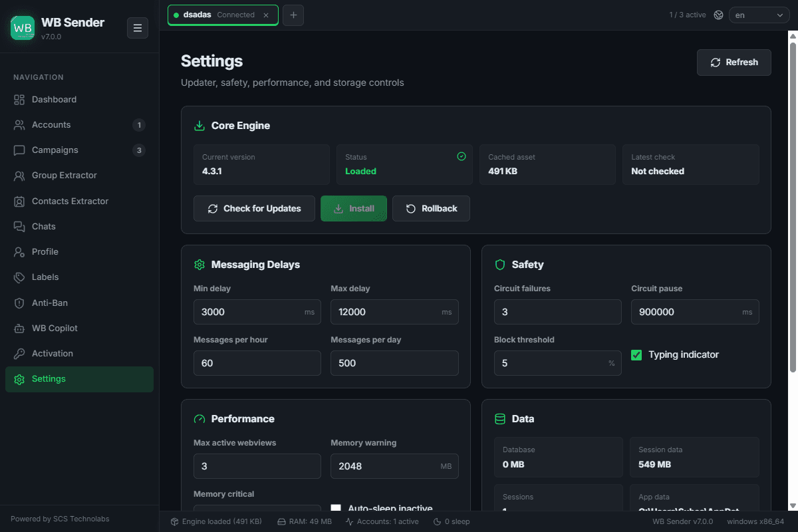Click Powered by SCS Technolabs text
The image size is (798, 532).
(x=60, y=519)
